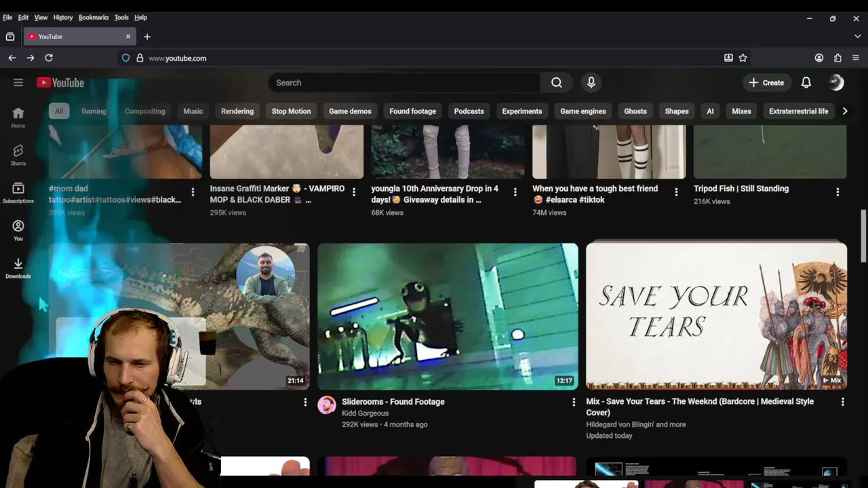Select the Found footage filter chip
Screen dimensions: 868x488
pyautogui.click(x=412, y=111)
